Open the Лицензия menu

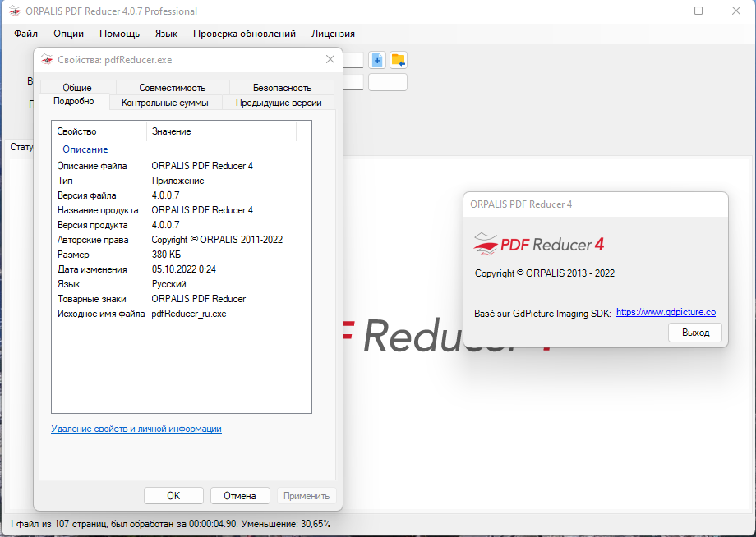pos(333,34)
